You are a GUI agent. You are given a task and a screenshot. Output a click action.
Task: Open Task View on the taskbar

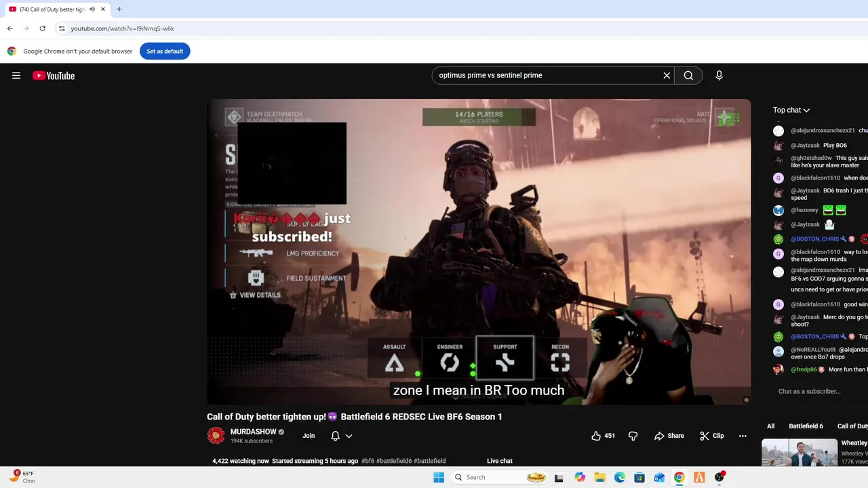[559, 477]
